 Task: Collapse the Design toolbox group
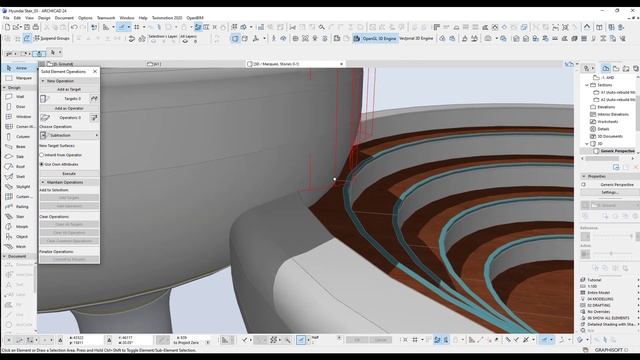pyautogui.click(x=4, y=88)
